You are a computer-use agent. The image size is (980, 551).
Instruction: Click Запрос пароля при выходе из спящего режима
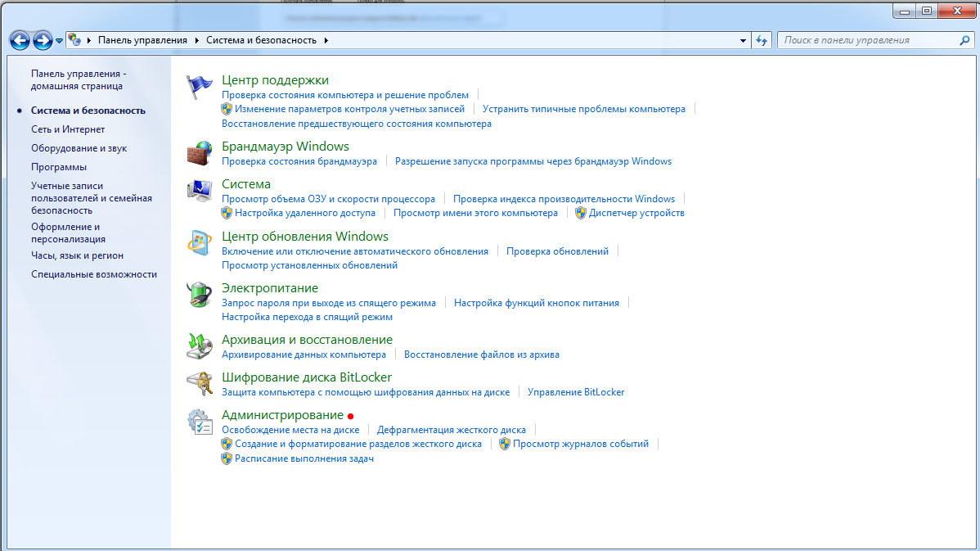(x=329, y=303)
